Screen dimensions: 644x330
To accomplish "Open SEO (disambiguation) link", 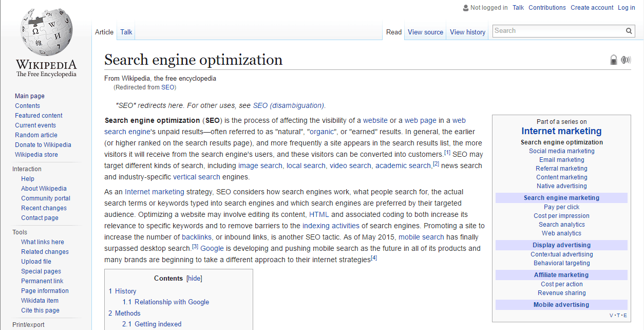I will point(288,105).
